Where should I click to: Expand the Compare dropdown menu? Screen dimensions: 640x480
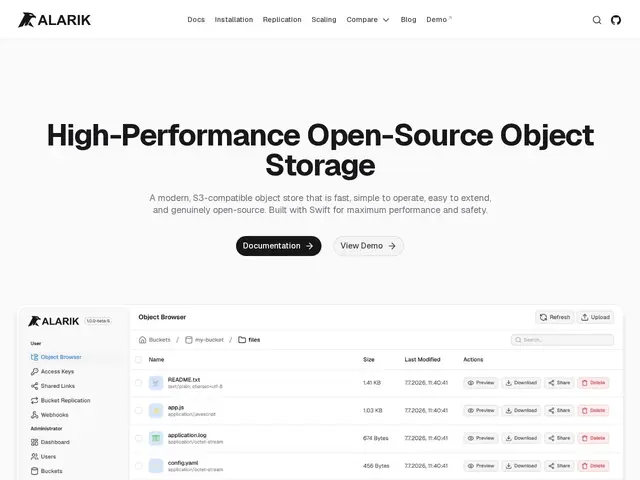point(368,20)
